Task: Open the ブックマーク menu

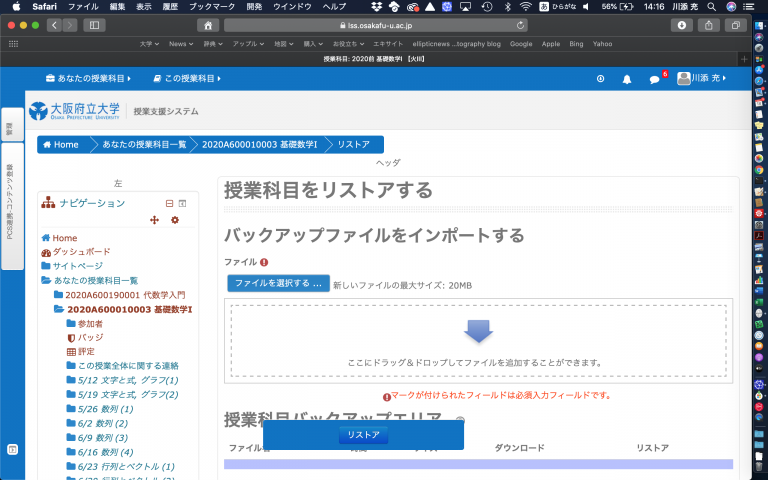Action: 212,7
